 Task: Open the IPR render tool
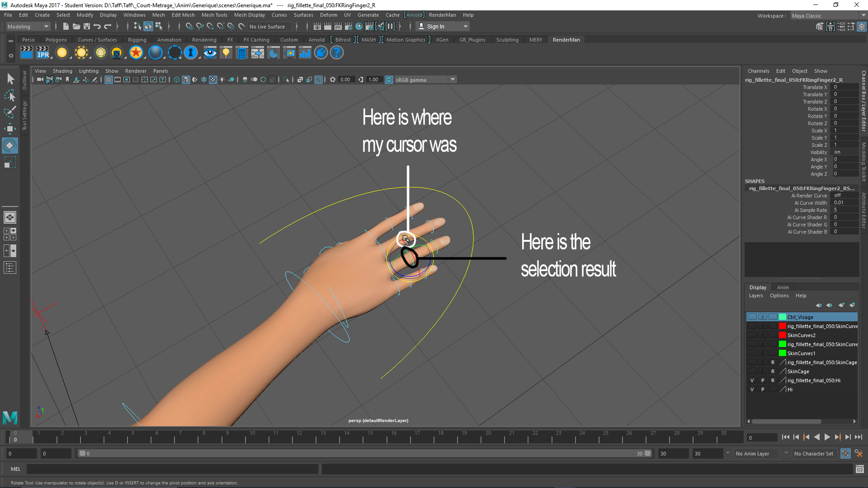[x=43, y=53]
